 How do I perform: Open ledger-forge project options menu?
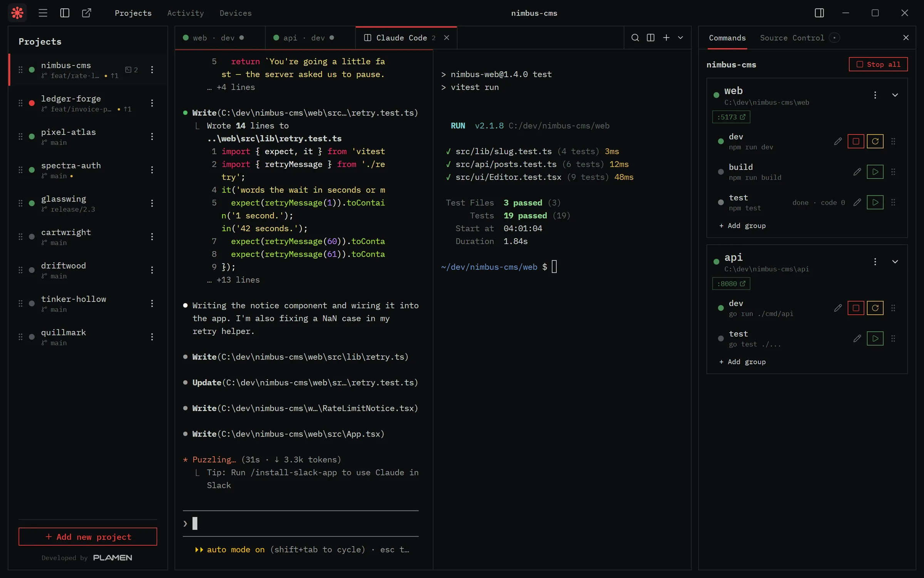(x=152, y=103)
